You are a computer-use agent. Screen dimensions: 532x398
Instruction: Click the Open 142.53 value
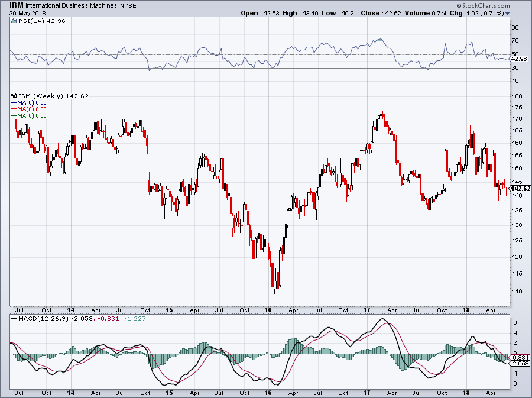(260, 13)
